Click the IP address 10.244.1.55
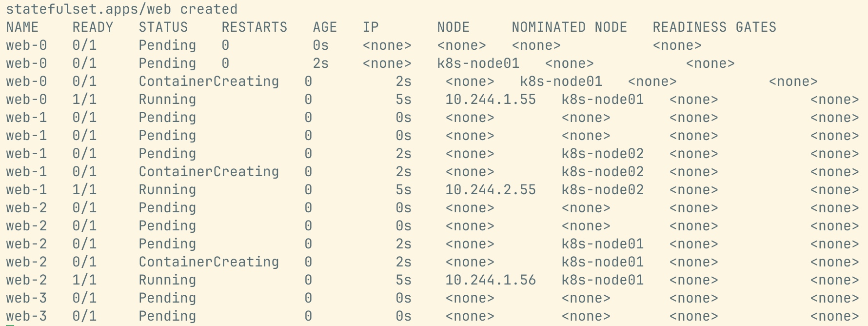 click(490, 100)
